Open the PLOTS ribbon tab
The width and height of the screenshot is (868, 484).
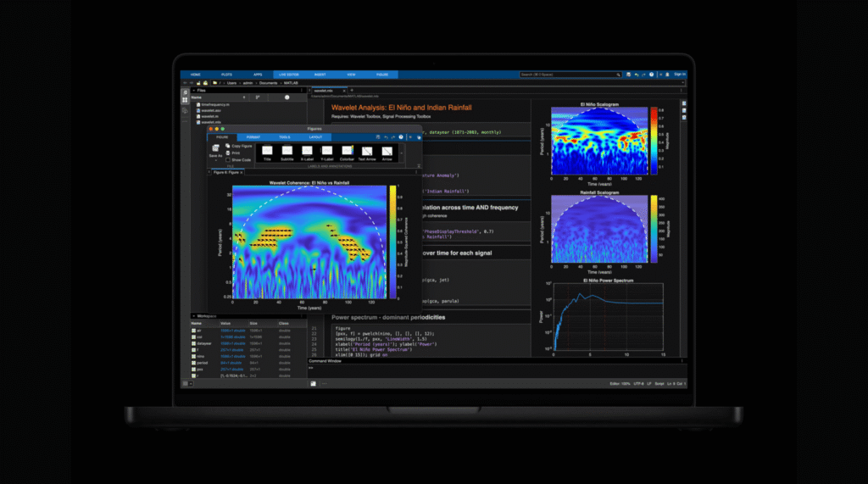[x=226, y=75]
